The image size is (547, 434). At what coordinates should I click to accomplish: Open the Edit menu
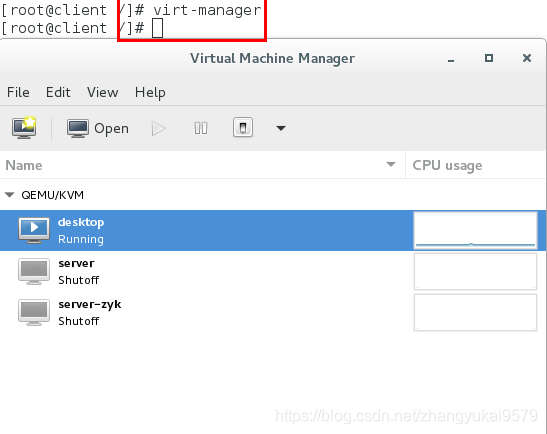point(58,92)
